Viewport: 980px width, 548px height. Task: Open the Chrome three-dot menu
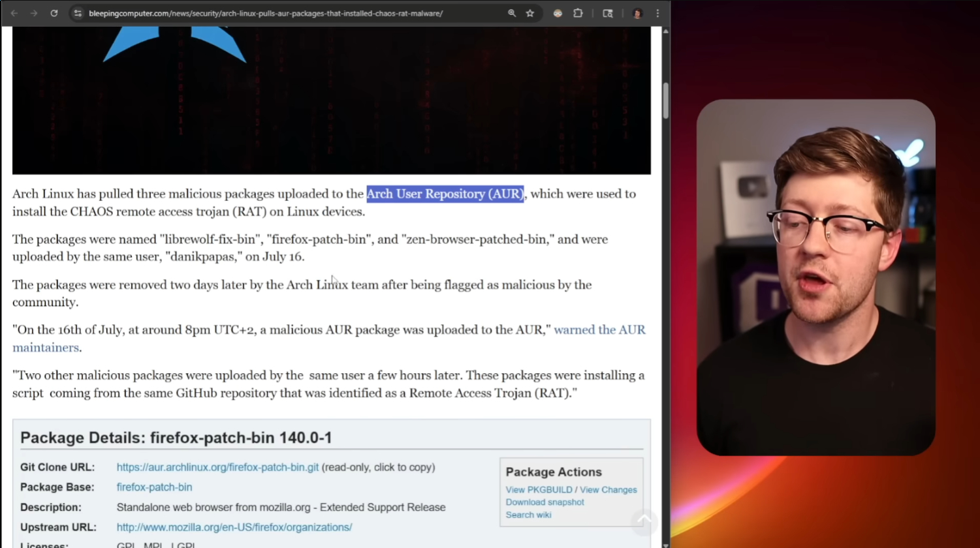tap(657, 13)
